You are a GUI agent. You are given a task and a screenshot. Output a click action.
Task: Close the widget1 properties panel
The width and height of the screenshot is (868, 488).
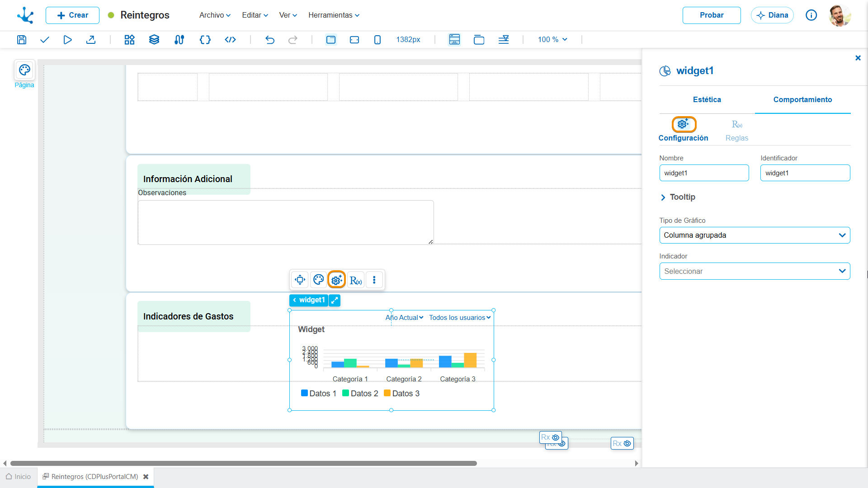pos(858,58)
